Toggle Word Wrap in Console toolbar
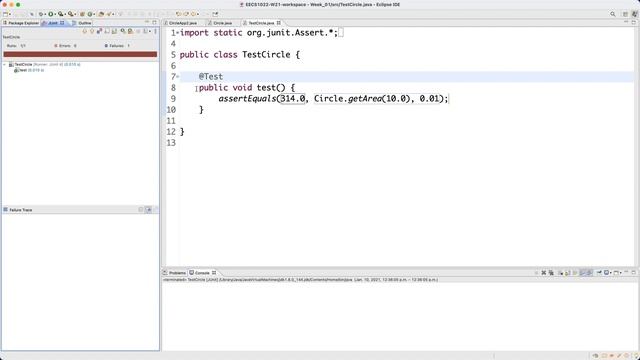 point(575,273)
